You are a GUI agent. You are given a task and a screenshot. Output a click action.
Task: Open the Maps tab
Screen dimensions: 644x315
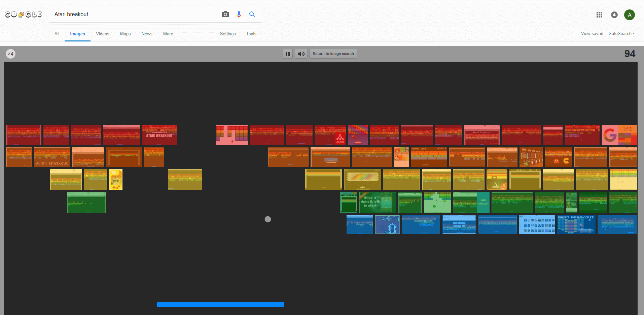point(125,34)
